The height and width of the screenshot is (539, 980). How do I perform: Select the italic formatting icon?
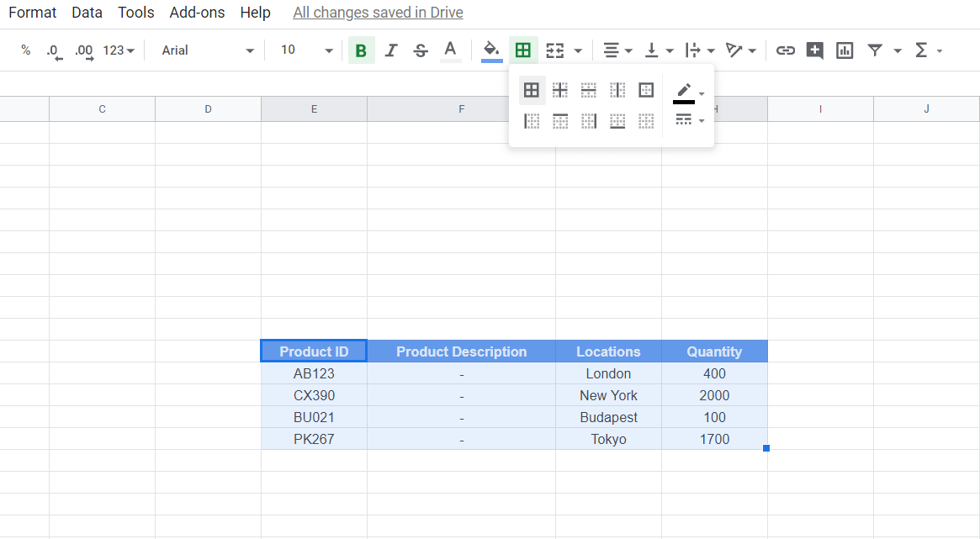390,50
